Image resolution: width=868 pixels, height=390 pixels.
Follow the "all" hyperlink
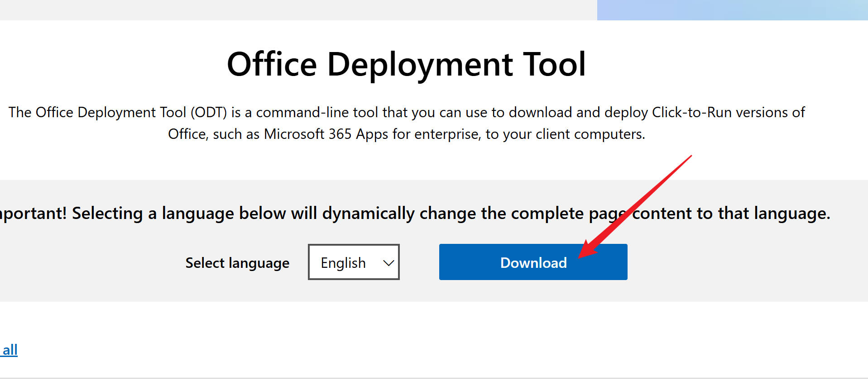point(10,350)
